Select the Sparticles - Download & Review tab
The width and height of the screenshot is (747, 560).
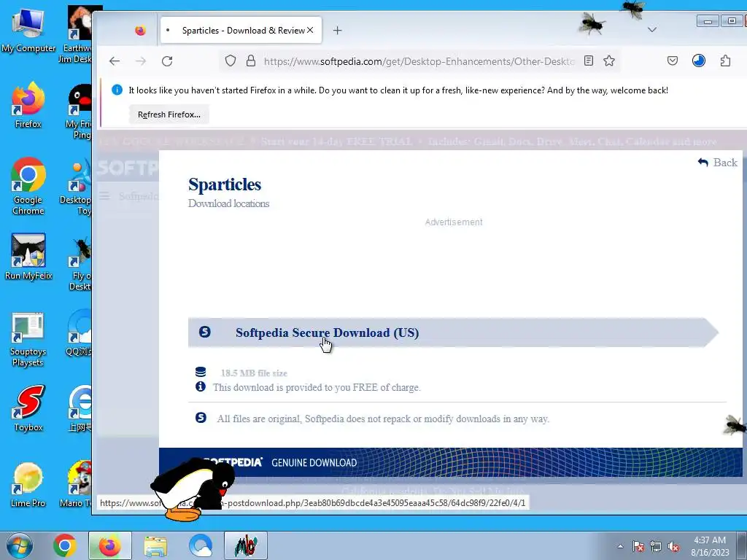241,30
